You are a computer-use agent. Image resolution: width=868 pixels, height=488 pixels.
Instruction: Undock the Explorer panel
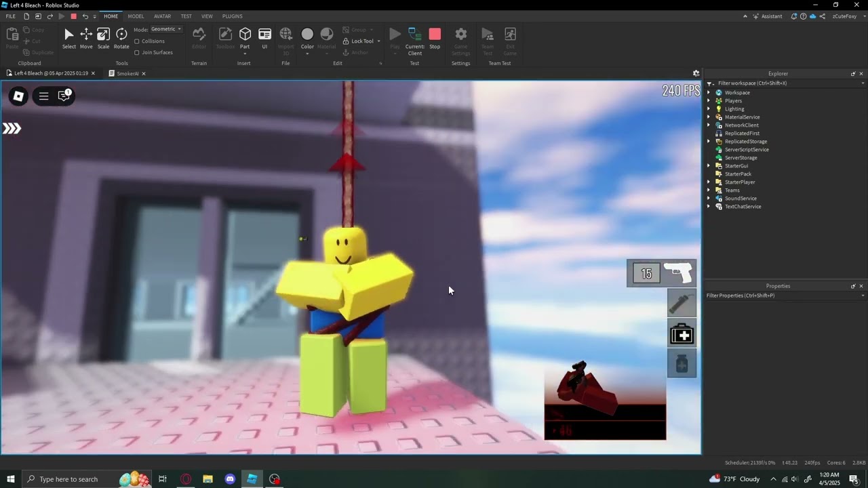(x=853, y=74)
